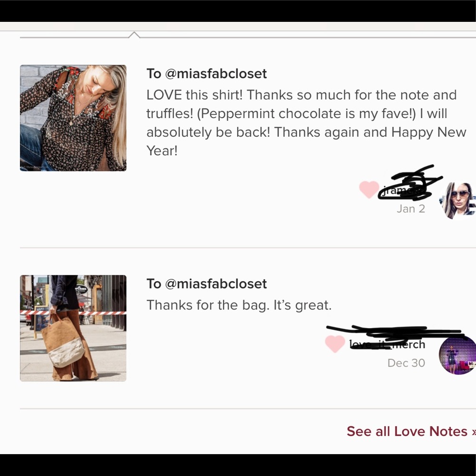Open the scribbled-out username above Jan 2
The image size is (476, 476).
click(x=403, y=190)
